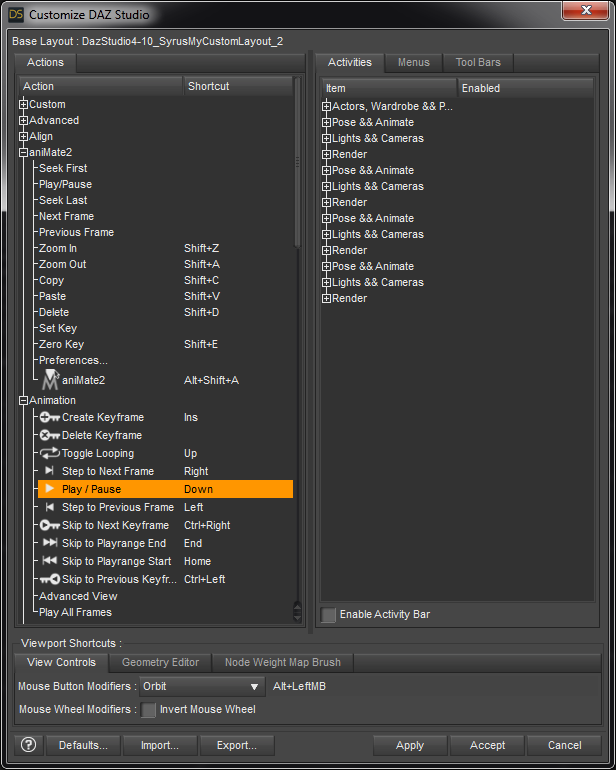Image resolution: width=616 pixels, height=770 pixels.
Task: Click the Action column header
Action: pyautogui.click(x=101, y=86)
